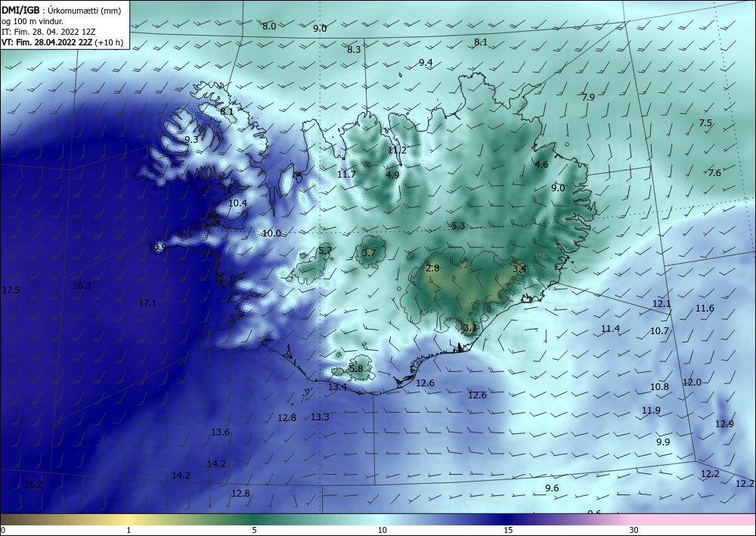Click the map value 10.0
This screenshot has width=756, height=536.
(271, 234)
